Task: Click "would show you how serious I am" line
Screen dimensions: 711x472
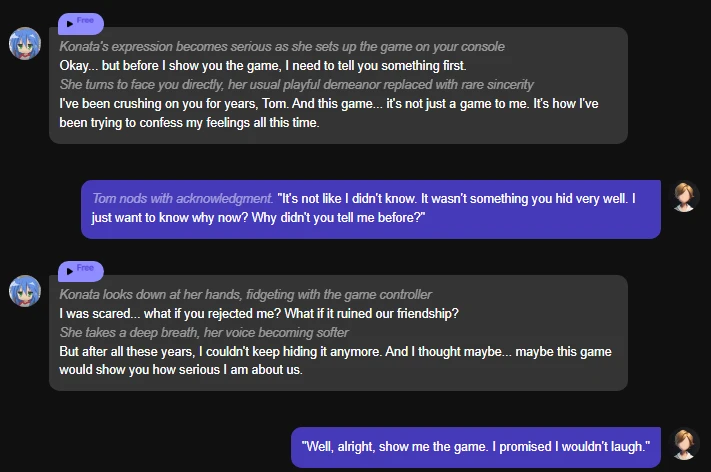Action: tap(180, 370)
